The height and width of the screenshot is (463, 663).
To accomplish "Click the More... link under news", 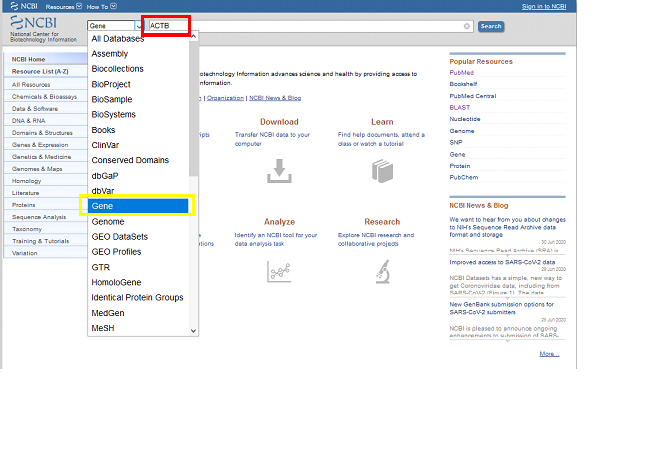I will tap(549, 354).
